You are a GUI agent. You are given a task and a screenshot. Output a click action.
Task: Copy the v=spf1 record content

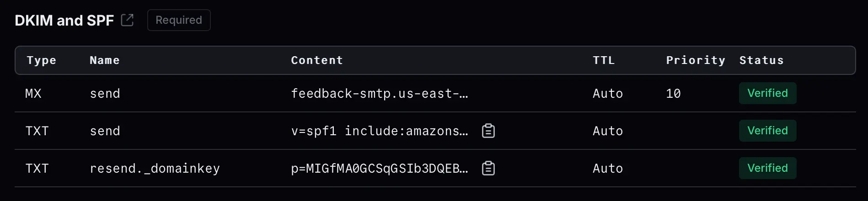(488, 131)
